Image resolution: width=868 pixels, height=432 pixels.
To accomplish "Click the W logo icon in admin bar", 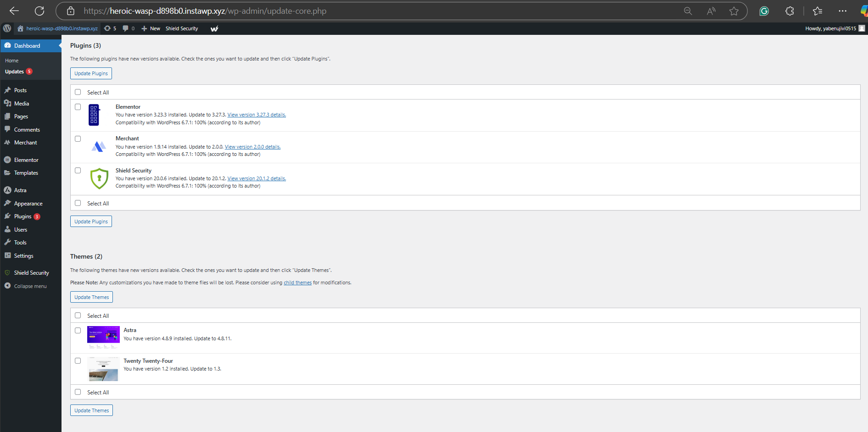I will click(x=214, y=28).
